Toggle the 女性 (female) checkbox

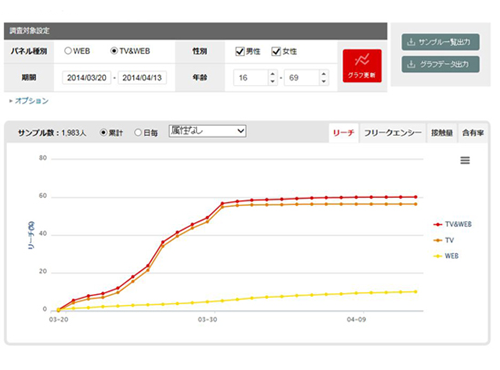coord(276,51)
